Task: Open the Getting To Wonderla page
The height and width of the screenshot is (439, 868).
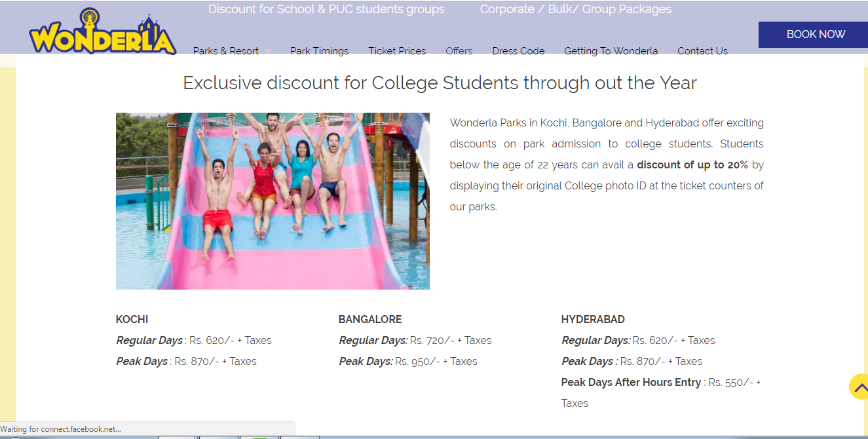Action: (x=611, y=51)
